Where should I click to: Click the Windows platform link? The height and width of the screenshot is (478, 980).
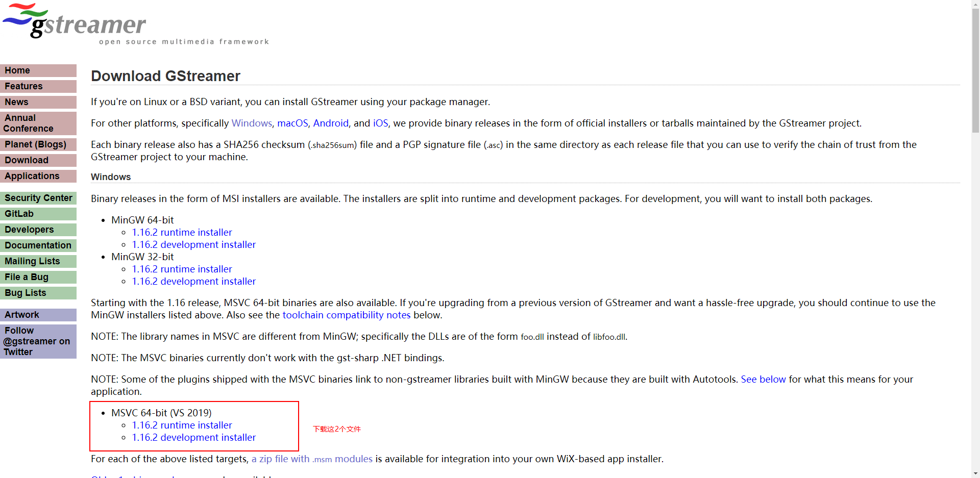(x=252, y=123)
